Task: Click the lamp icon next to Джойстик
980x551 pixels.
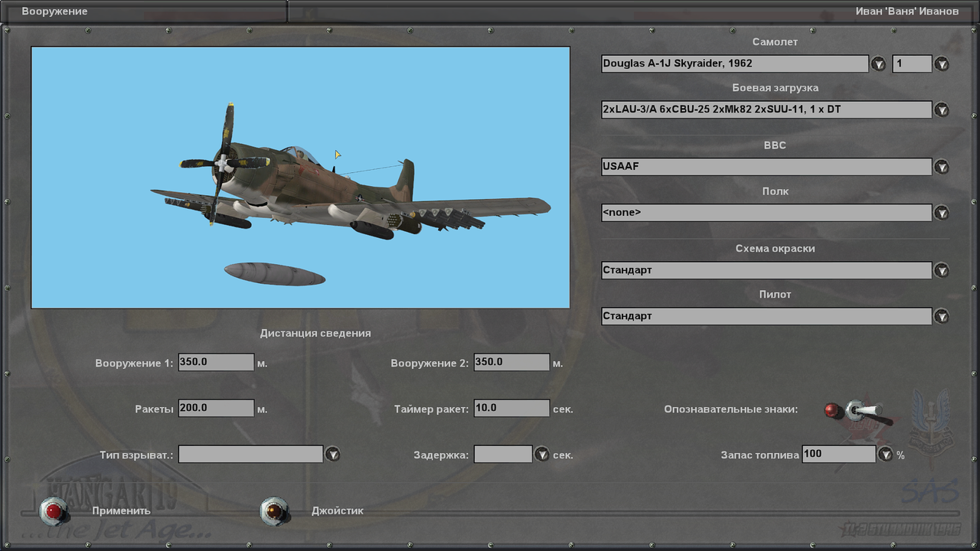Action: [274, 510]
